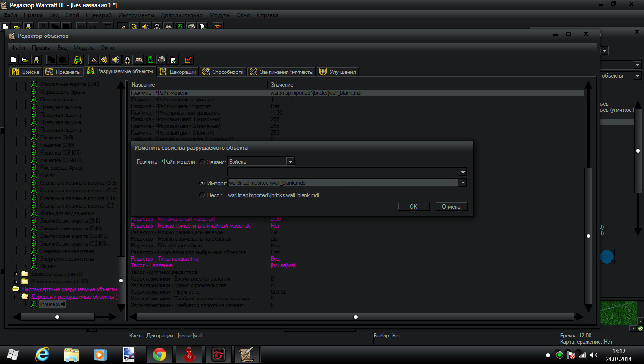The width and height of the screenshot is (644, 364).
Task: Click Sound Editor icon in main Warcraft III toolbar
Action: 146,27
